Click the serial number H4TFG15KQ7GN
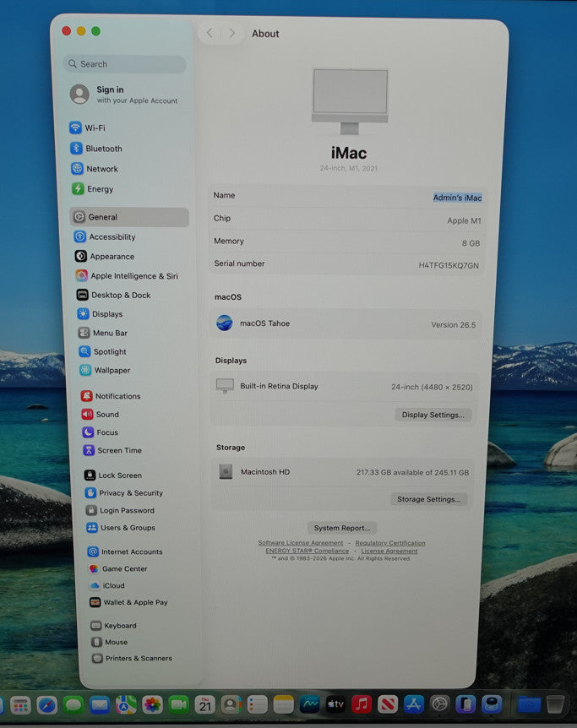 pos(449,265)
